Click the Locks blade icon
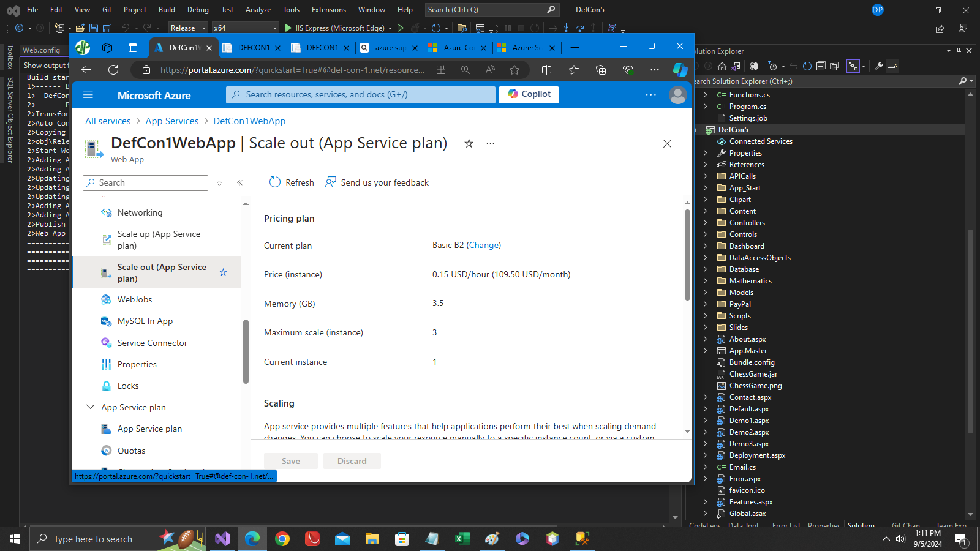This screenshot has height=551, width=980. 106,386
